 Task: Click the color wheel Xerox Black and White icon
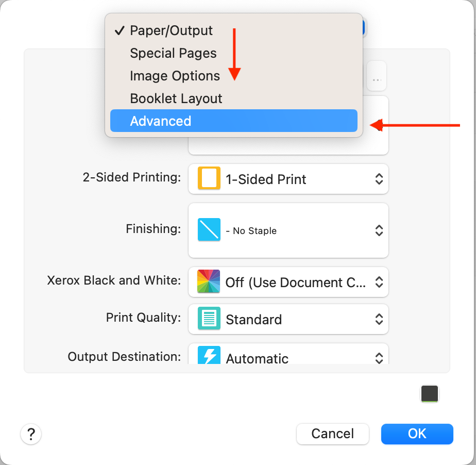pos(208,282)
